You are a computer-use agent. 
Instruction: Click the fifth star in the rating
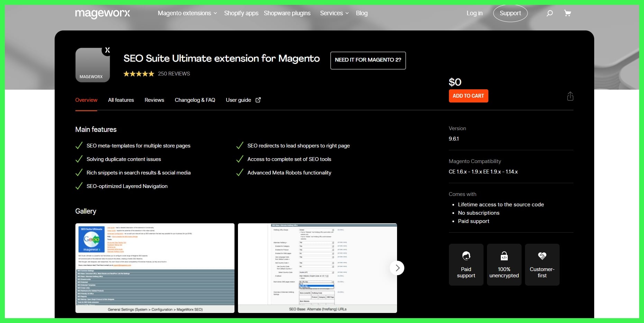151,73
